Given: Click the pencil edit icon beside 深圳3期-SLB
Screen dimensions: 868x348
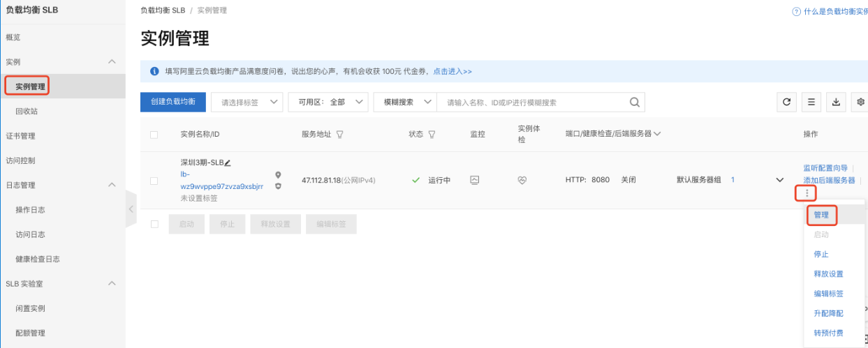Looking at the screenshot, I should click(227, 162).
